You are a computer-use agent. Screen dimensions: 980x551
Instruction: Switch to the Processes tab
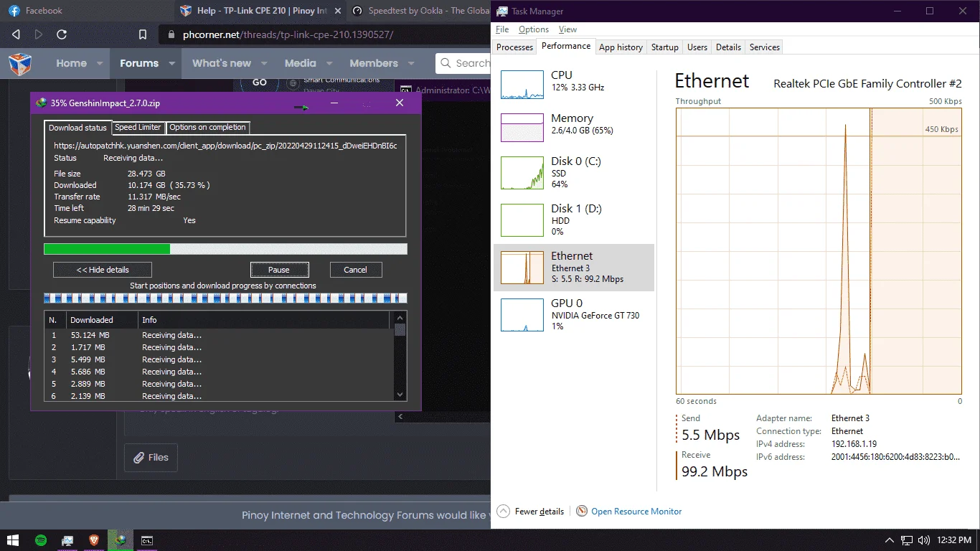pos(515,47)
